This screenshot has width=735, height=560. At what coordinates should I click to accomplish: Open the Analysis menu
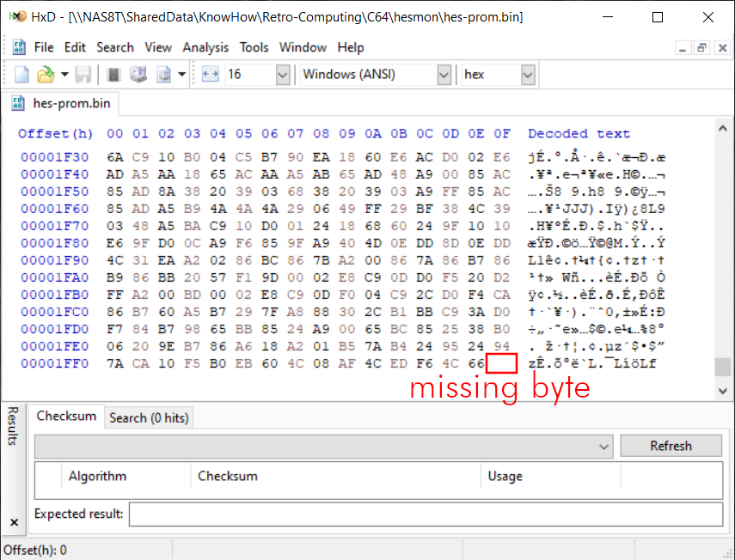point(205,47)
